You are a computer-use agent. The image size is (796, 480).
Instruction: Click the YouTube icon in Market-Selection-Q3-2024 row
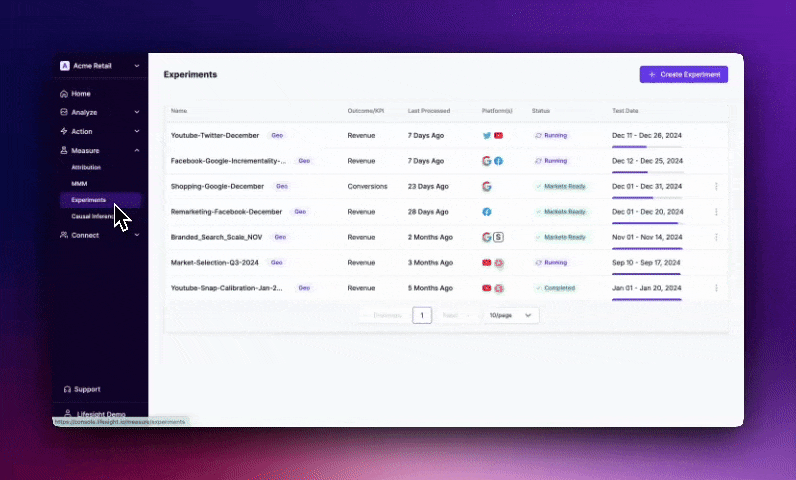(486, 262)
